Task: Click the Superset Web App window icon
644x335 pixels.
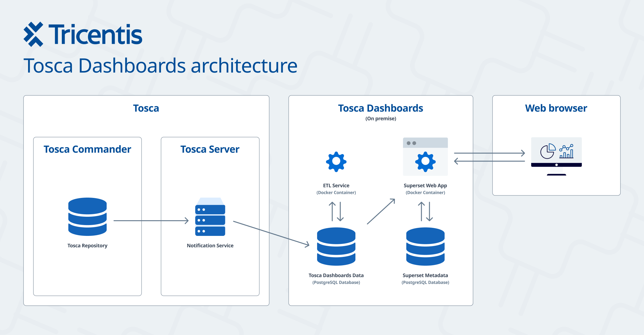Action: point(425,157)
